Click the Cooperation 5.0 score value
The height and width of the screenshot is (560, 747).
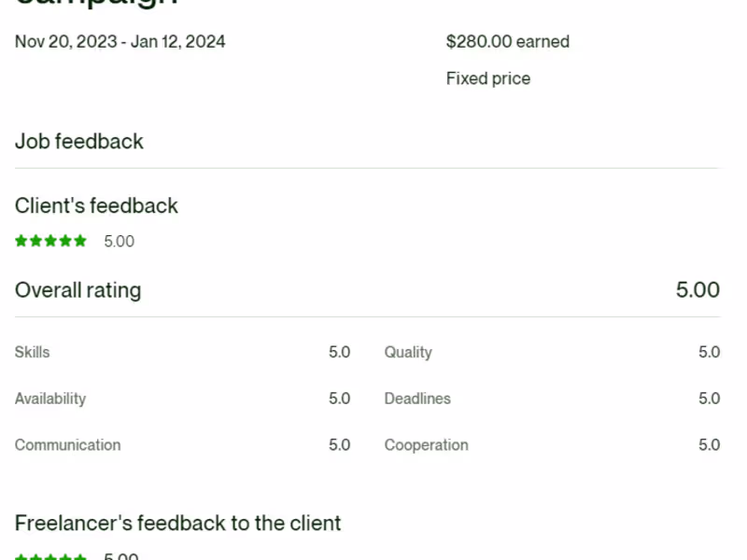tap(710, 445)
